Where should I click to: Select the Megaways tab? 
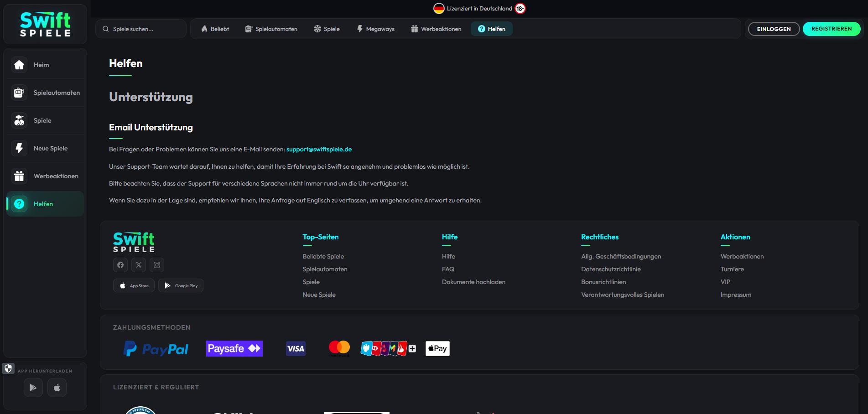[x=375, y=29]
